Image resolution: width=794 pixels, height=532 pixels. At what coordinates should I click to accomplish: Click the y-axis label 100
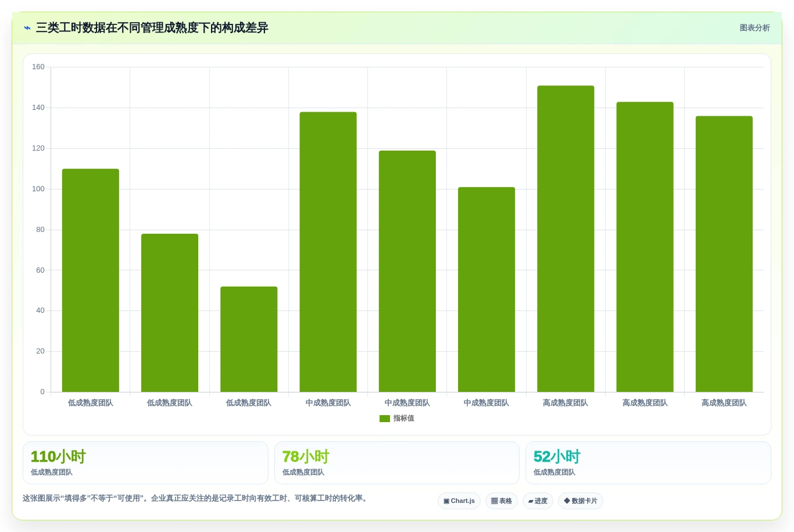tap(38, 189)
